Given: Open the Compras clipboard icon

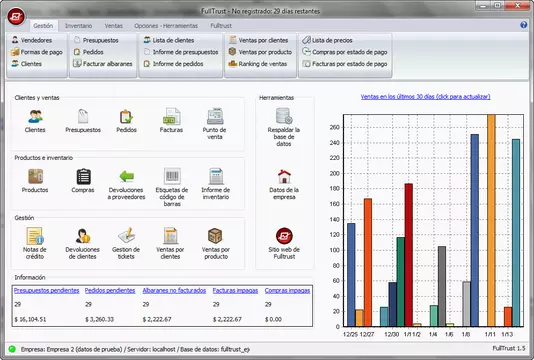Looking at the screenshot, I should [x=83, y=176].
